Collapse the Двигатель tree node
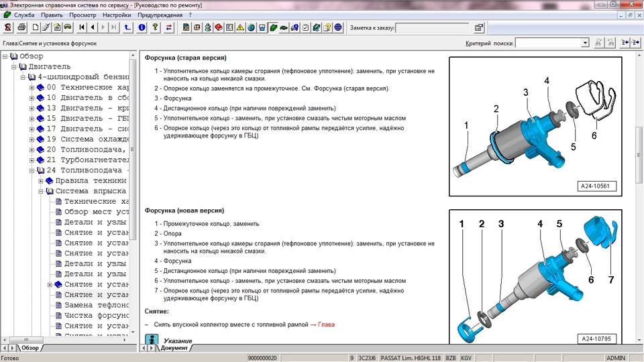 tap(13, 66)
